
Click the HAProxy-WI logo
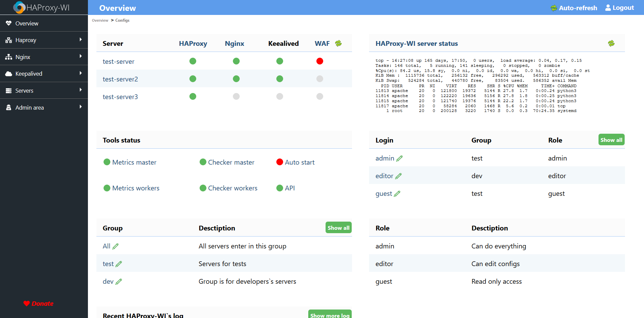20,7
